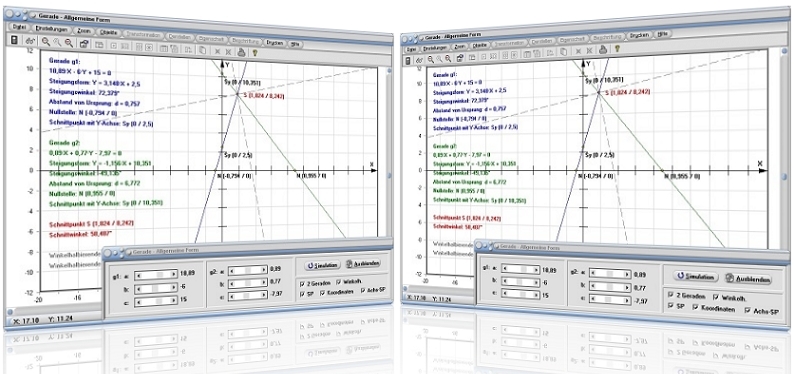Viewport: 794px width, 374px height.
Task: Open the properties window icon in left toolbar
Action: coord(84,44)
